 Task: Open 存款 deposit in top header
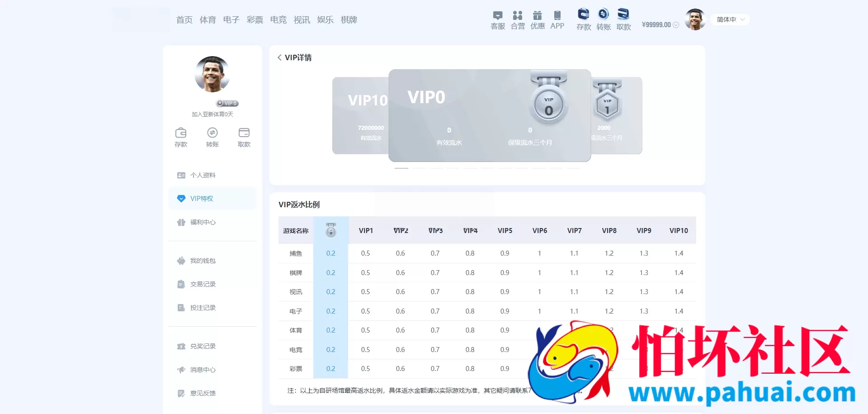[584, 20]
